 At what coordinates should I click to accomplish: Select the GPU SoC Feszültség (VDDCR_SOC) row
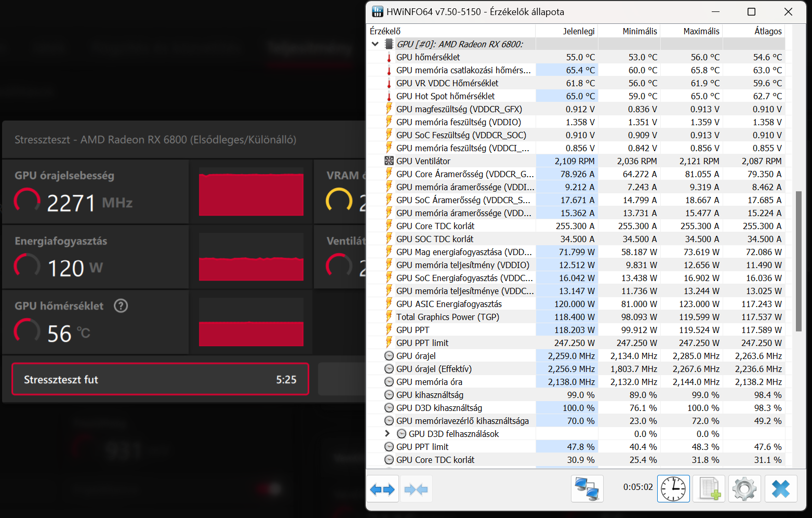(576, 135)
